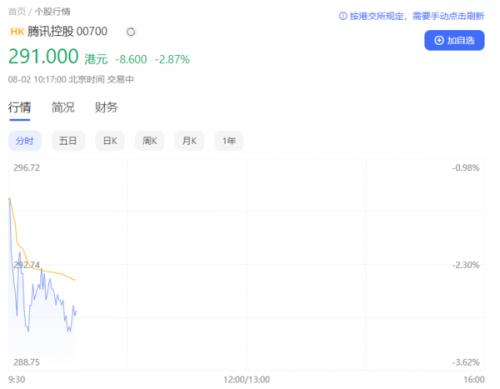Select the 五日 chart period
Viewport: 500px width, 389px height.
tap(68, 141)
